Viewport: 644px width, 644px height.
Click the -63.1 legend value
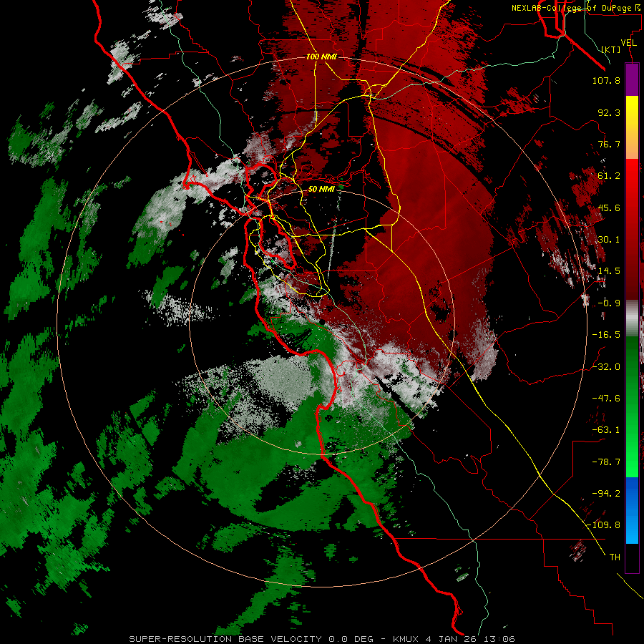(606, 430)
